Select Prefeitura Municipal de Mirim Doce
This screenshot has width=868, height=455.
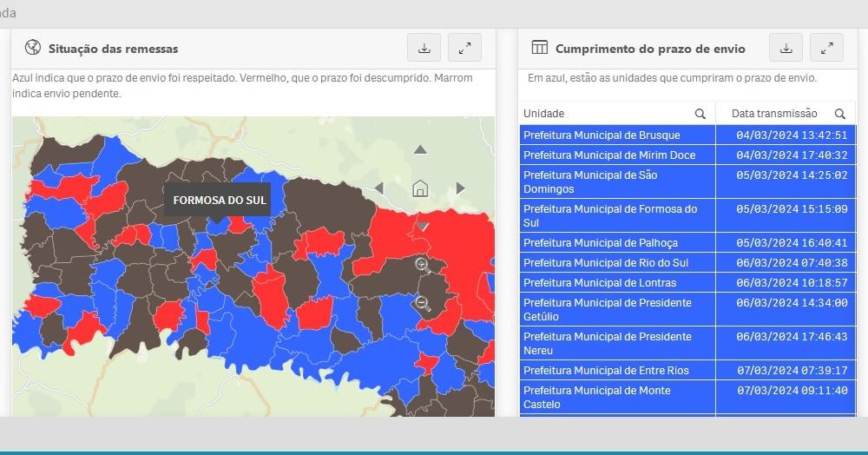click(617, 155)
